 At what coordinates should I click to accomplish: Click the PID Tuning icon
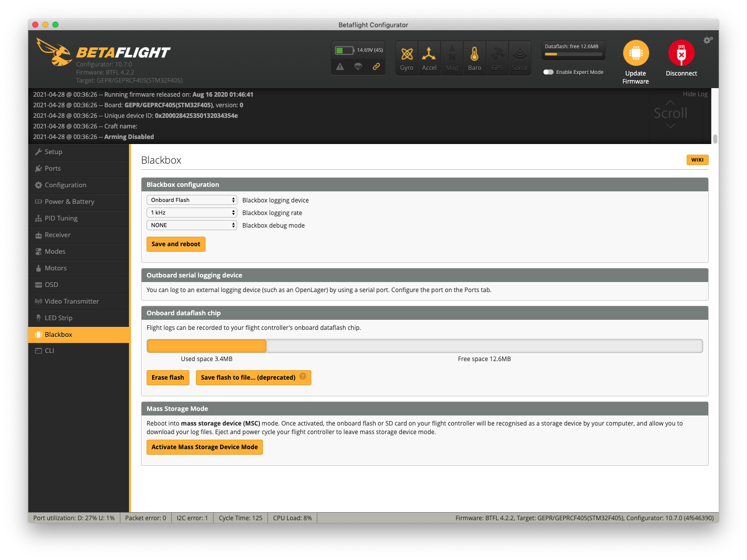[38, 218]
